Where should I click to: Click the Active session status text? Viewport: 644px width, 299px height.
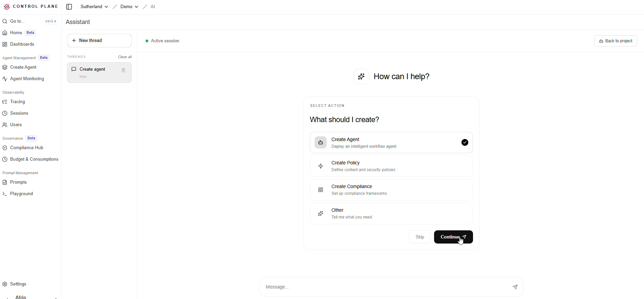165,41
